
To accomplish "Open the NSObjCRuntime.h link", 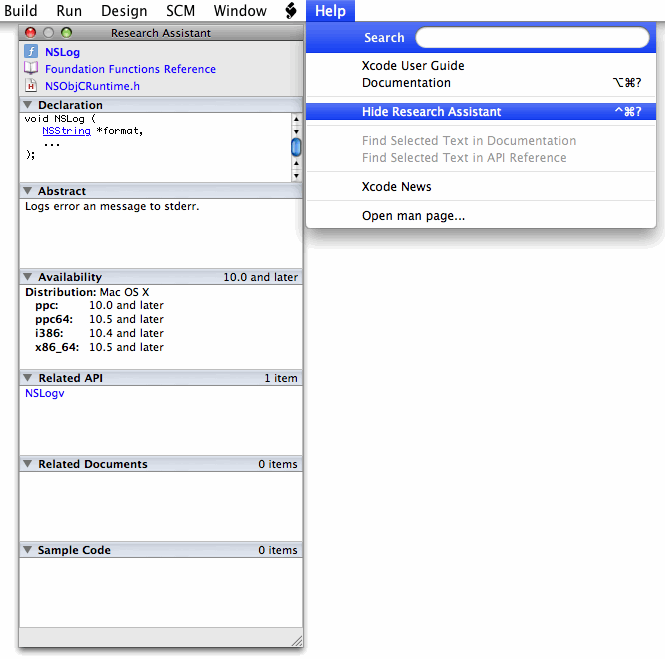I will click(x=92, y=86).
